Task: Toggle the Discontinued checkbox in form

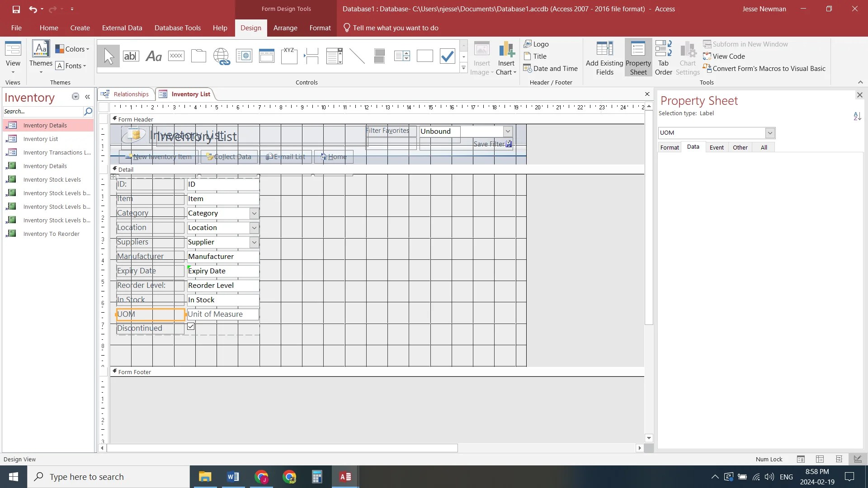Action: [191, 326]
